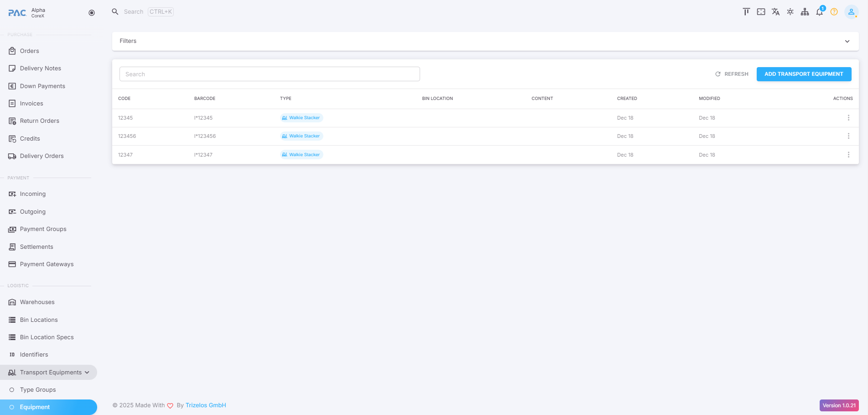The width and height of the screenshot is (868, 415).
Task: Go to Bin Locations in sidebar
Action: click(x=39, y=320)
